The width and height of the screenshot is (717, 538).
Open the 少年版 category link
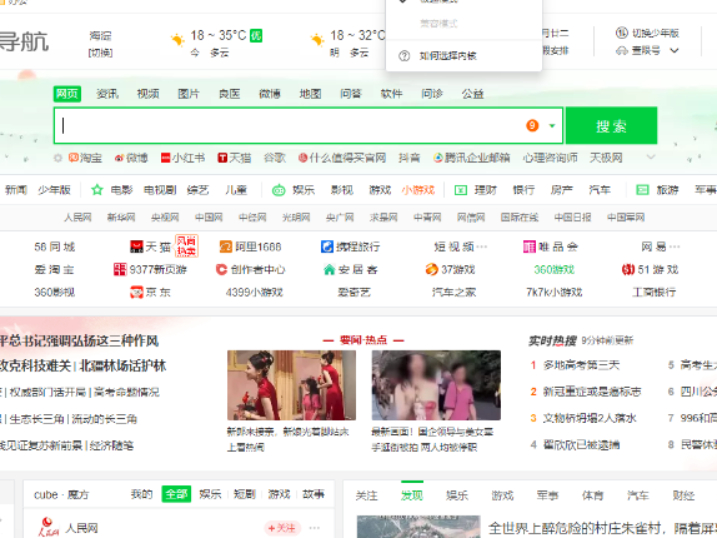tap(54, 190)
